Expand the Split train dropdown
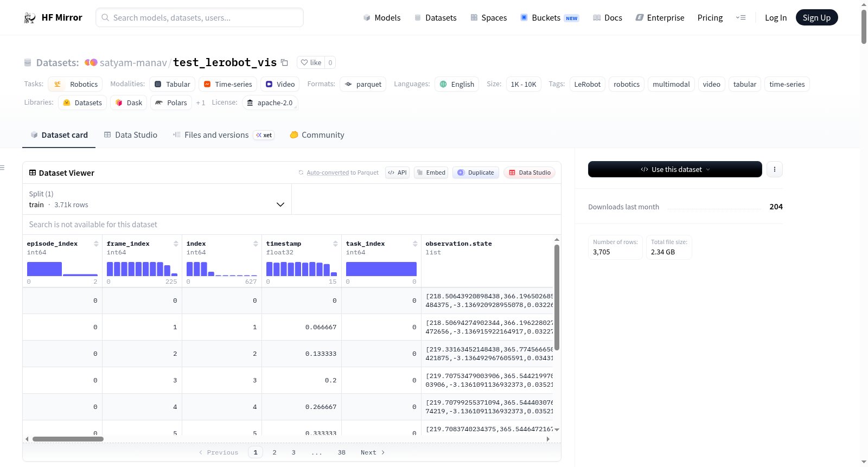This screenshot has width=868, height=467. (157, 199)
